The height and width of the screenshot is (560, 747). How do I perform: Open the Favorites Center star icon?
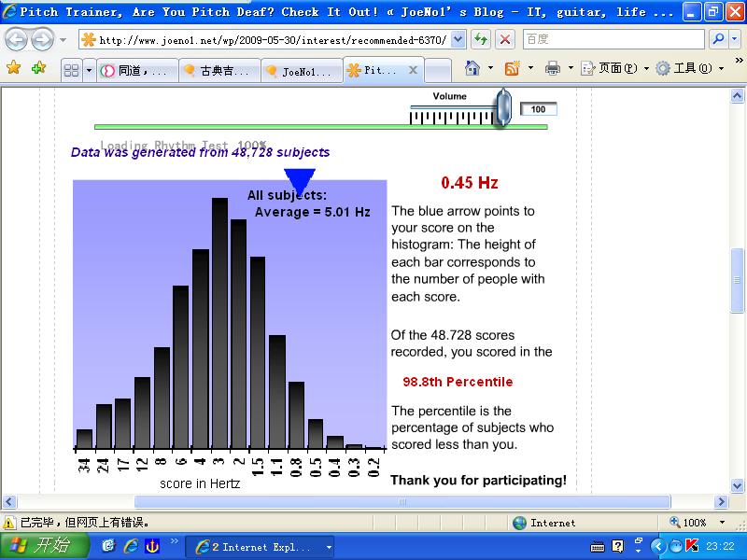coord(13,69)
